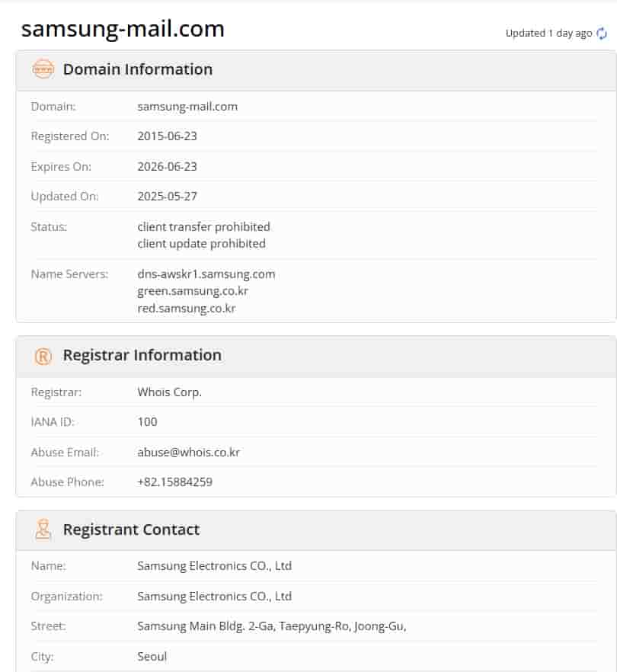The image size is (617, 672).
Task: Click the refresh icon beside Updated 1 day ago
Action: (x=602, y=34)
